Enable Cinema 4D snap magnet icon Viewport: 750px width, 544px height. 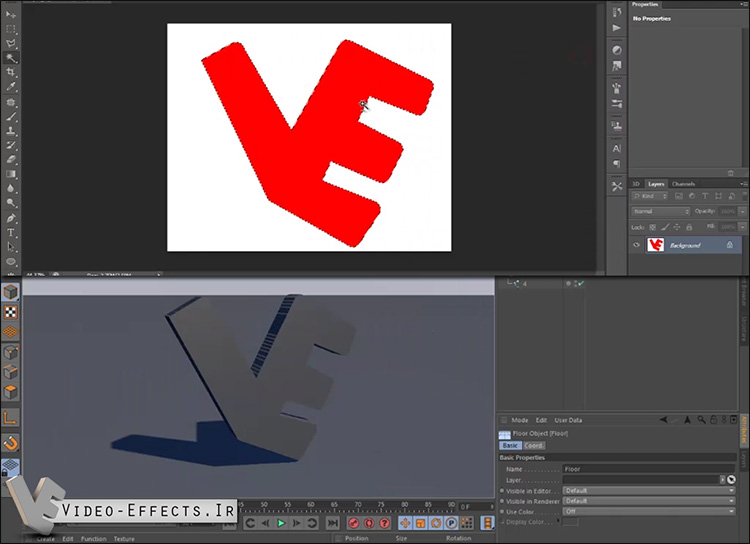point(11,444)
